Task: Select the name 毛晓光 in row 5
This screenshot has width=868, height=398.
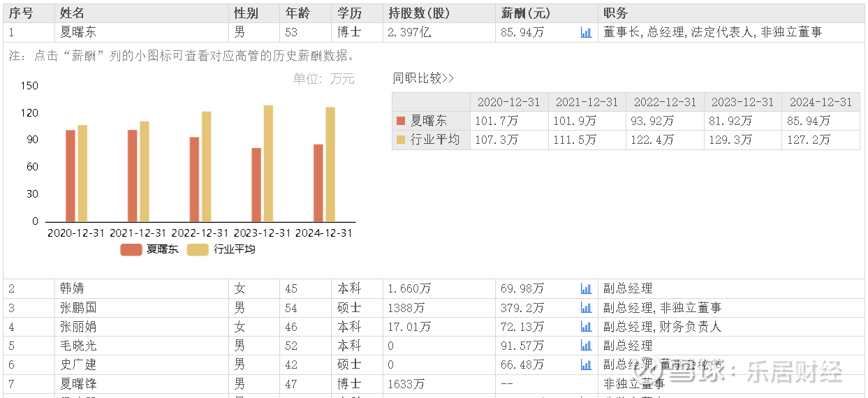Action: click(x=79, y=346)
